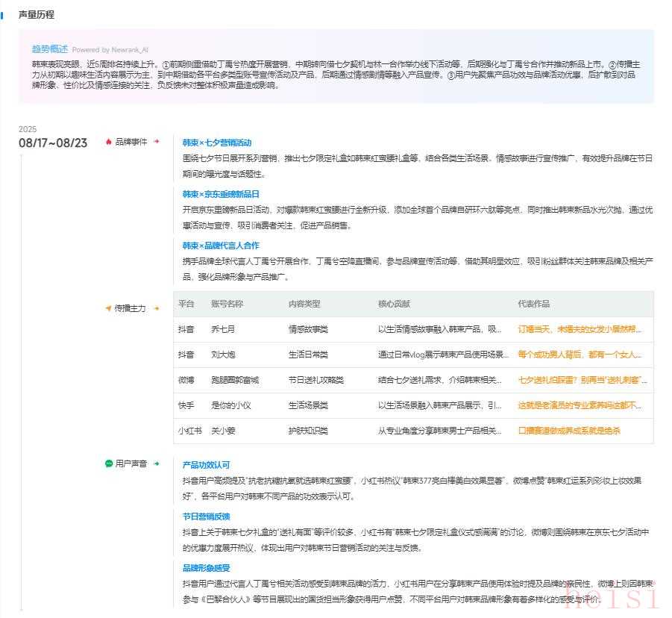Click the red arrow after 品牌事件
Screen dimensions: 672x618
156,141
